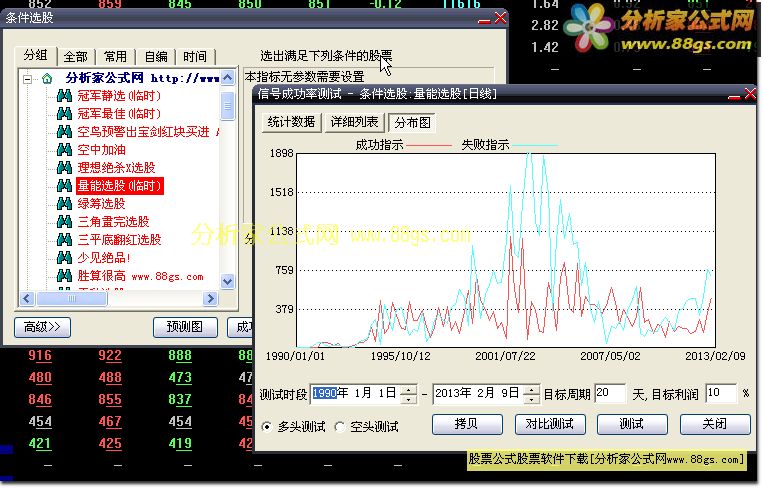Screen dimensions: 763x488
Task: Select the 绿筹选股 formula
Action: coord(101,203)
